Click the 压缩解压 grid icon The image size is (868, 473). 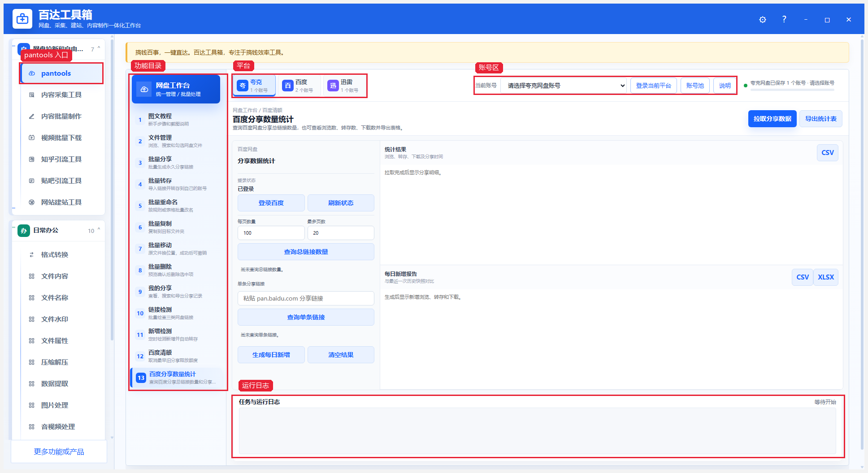pos(32,362)
